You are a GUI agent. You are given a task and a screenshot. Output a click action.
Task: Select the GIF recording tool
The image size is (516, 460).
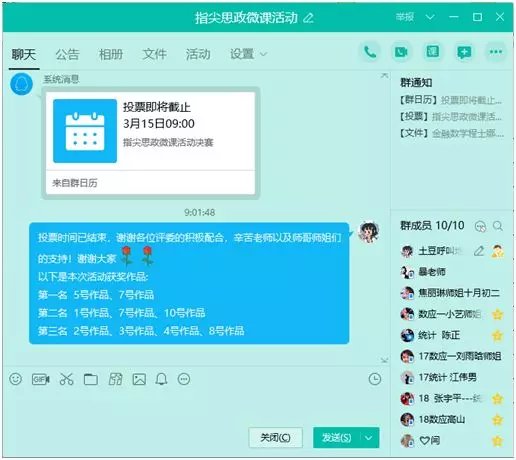click(x=41, y=379)
